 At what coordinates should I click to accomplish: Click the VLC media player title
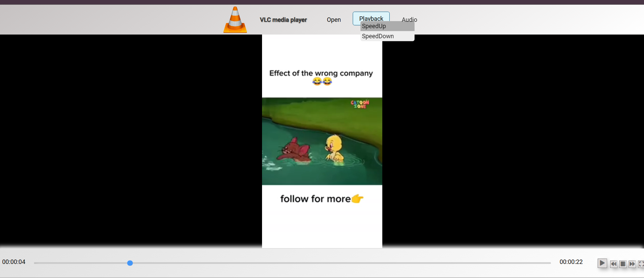[283, 20]
